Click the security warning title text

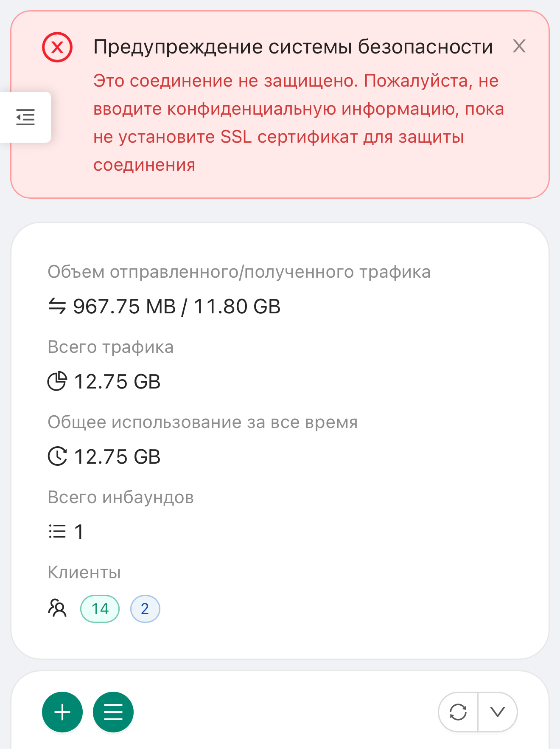pos(293,47)
